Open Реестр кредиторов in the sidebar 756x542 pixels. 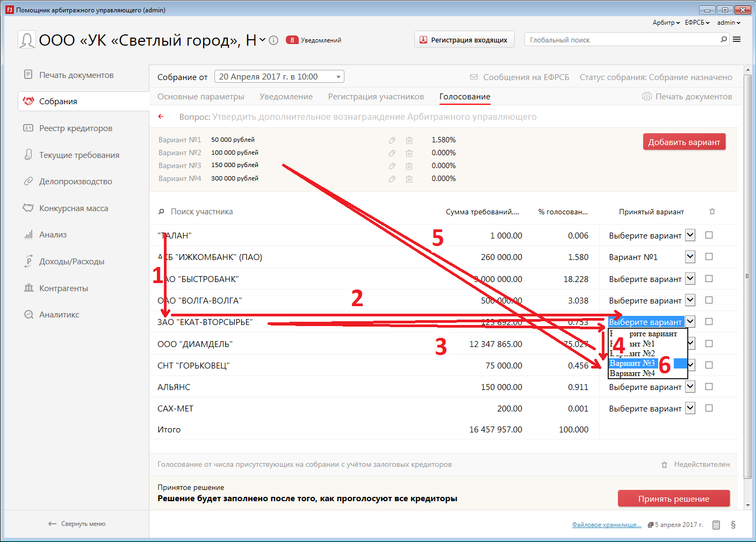pos(76,128)
